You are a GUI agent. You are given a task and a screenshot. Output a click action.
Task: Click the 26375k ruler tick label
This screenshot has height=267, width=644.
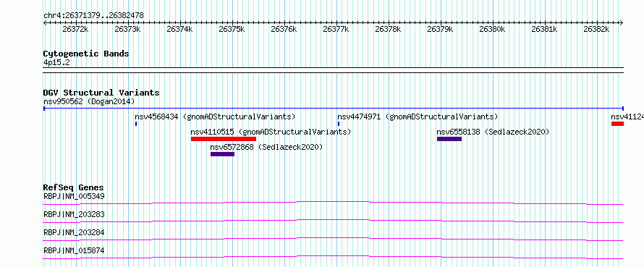[232, 30]
